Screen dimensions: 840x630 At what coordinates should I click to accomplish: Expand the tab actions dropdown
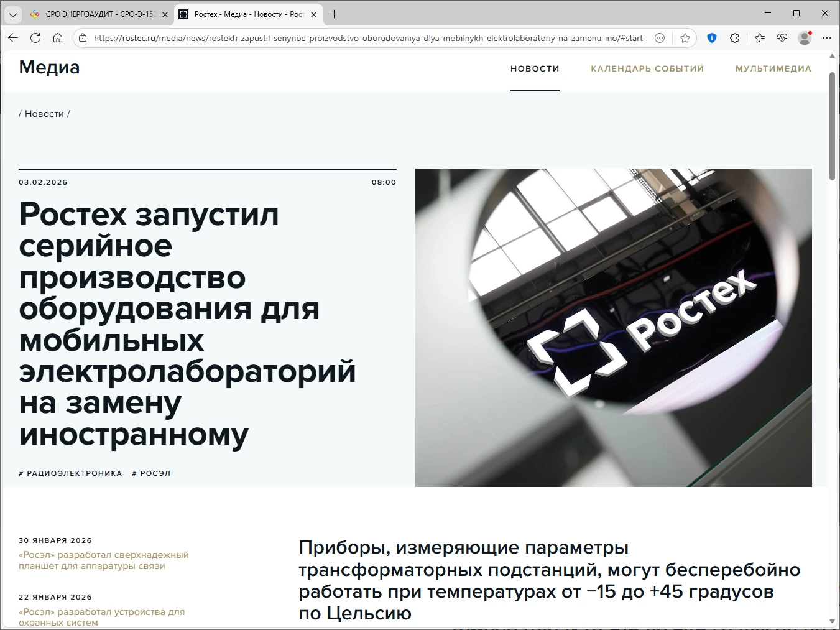coord(13,14)
